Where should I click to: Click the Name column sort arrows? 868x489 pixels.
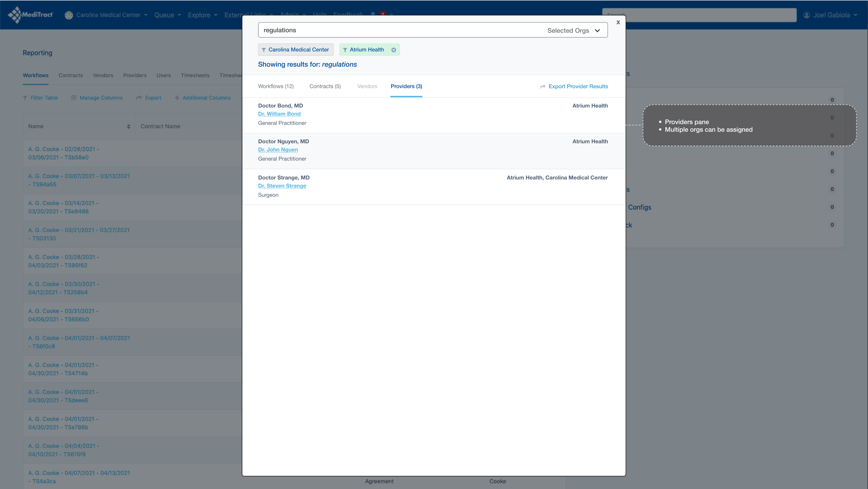(x=128, y=126)
